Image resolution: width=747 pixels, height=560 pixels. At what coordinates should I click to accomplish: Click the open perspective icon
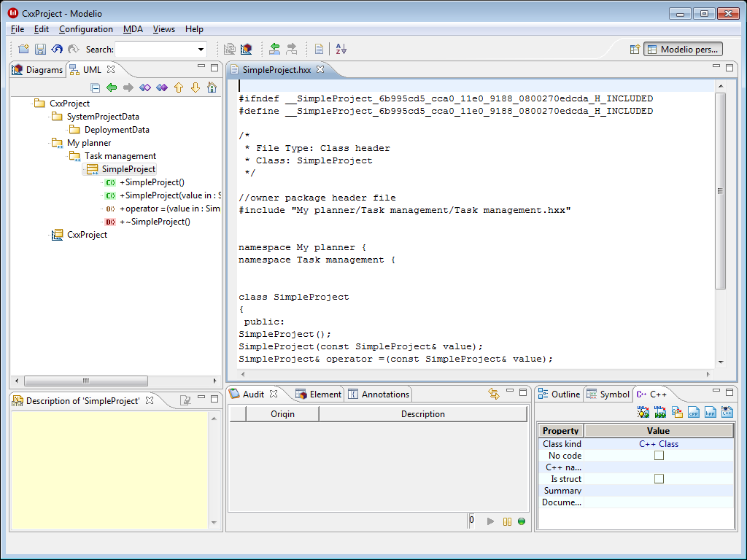(635, 49)
